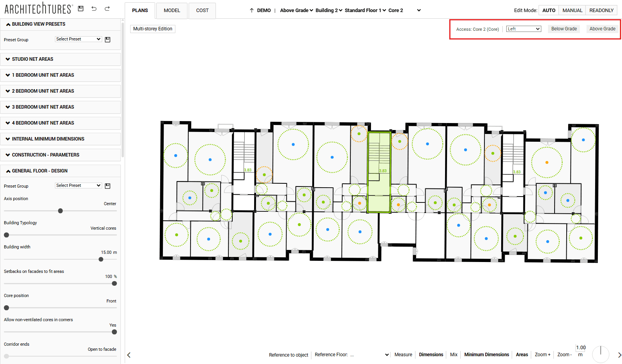Click the right chevron at bottom corner
The width and height of the screenshot is (622, 364).
coord(619,355)
